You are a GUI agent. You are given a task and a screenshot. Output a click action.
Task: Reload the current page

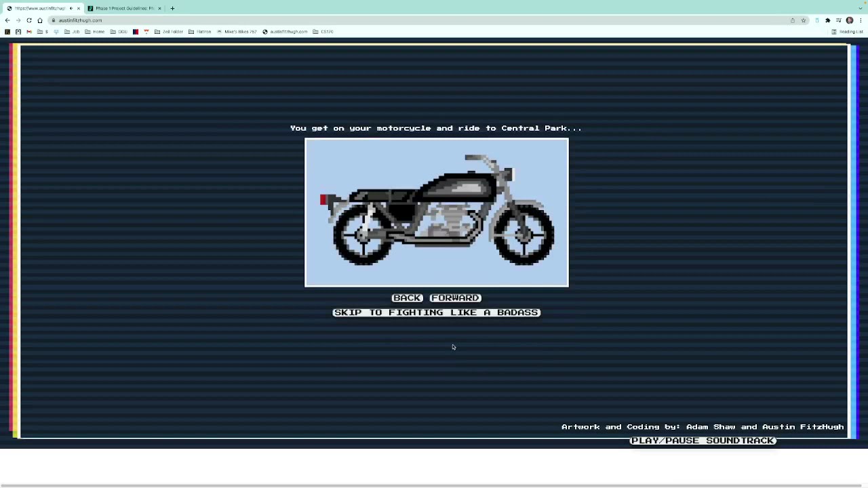pyautogui.click(x=29, y=20)
